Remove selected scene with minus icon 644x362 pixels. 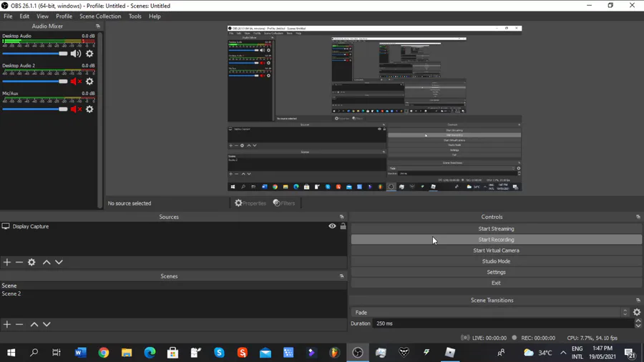click(x=19, y=324)
